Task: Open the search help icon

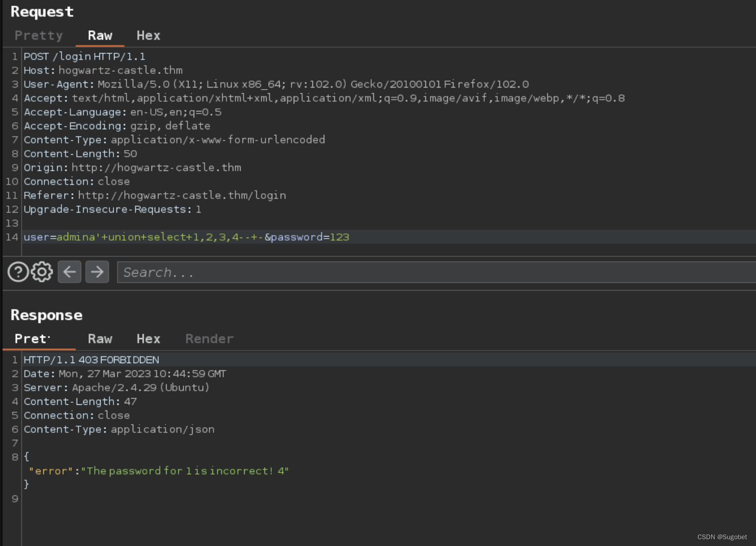Action: click(18, 272)
